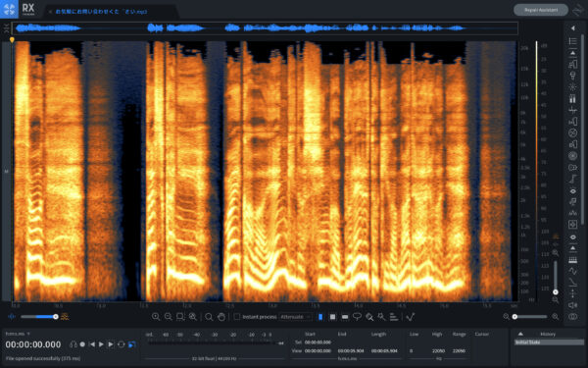Open the square Spectral Repair module icon
The image size is (588, 368).
coord(572,225)
